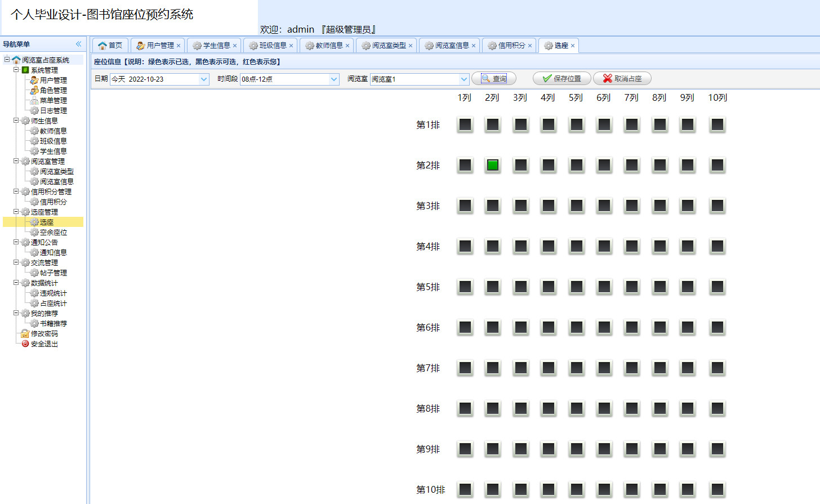Viewport: 820px width, 504px height.
Task: Open the 日期 dropdown arrow
Action: (204, 79)
